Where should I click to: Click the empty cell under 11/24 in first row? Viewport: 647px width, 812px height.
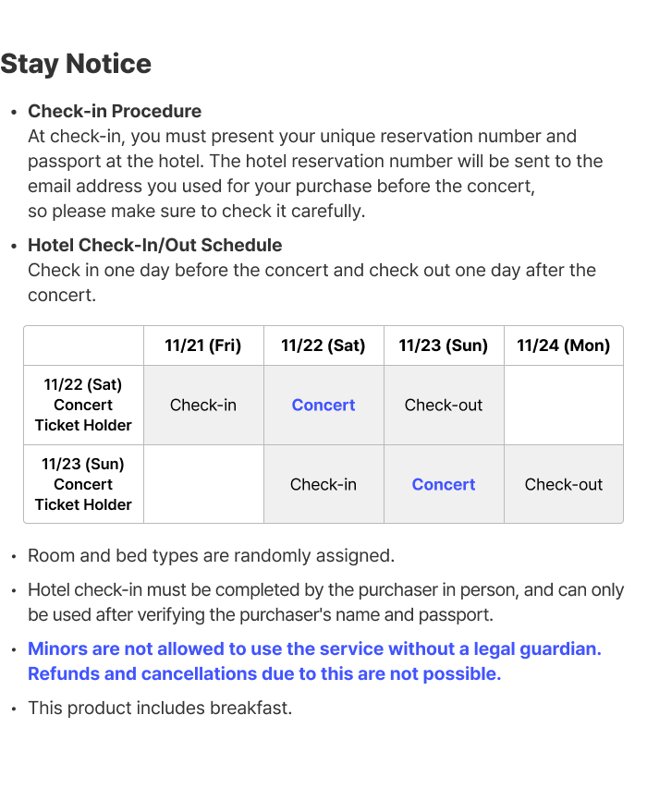(564, 405)
